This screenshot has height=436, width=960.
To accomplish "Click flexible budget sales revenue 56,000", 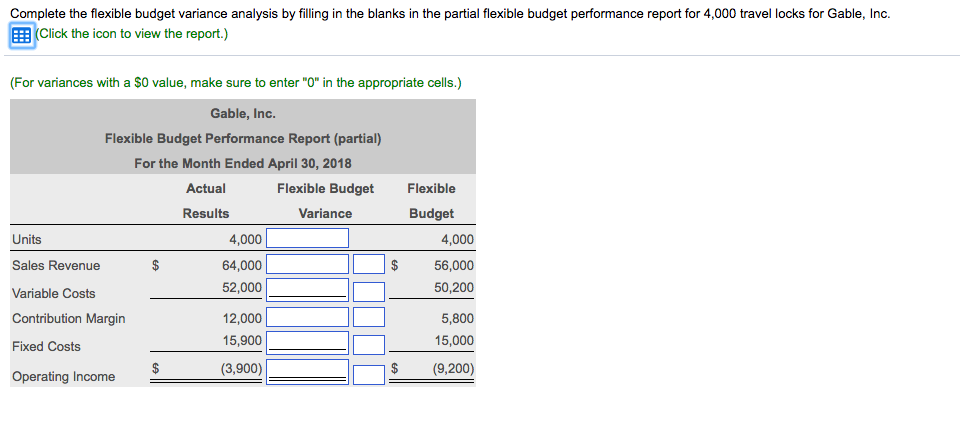I will click(x=454, y=265).
